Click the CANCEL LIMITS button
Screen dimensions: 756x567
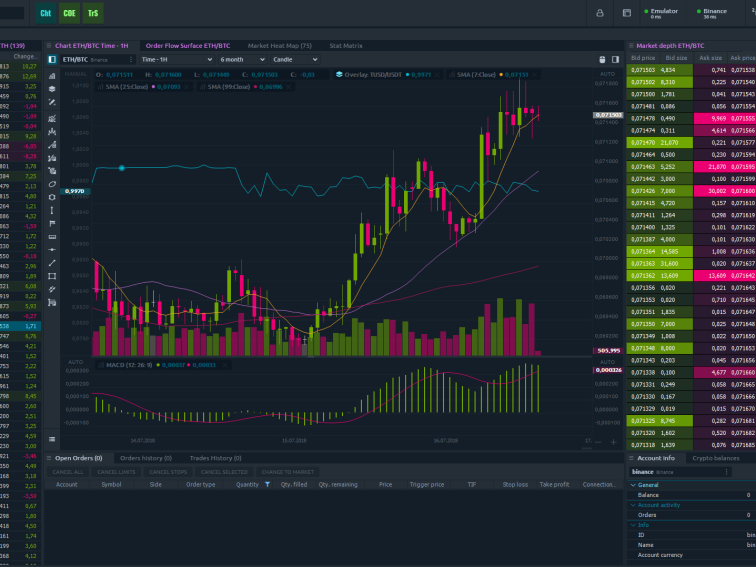[116, 472]
